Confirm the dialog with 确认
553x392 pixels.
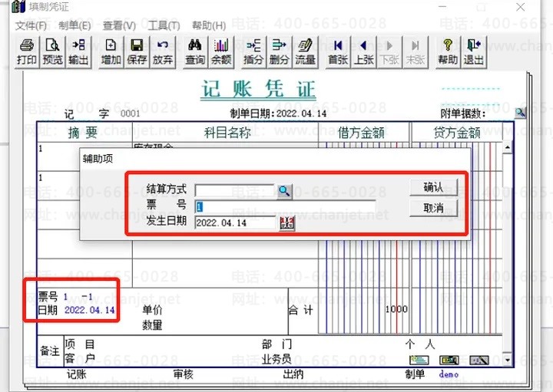coord(433,187)
